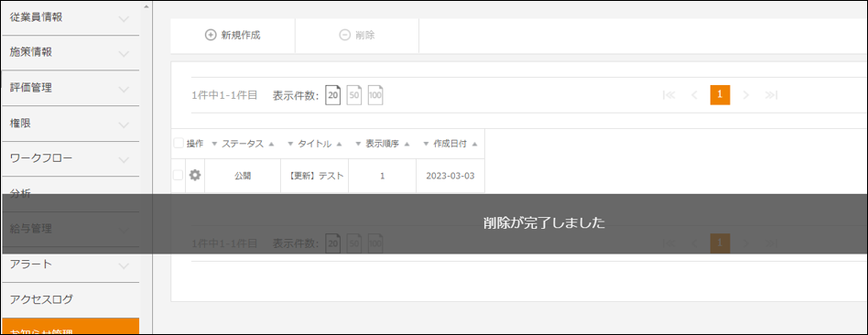Set top 表示件数 to 20
The image size is (868, 335).
tap(332, 95)
